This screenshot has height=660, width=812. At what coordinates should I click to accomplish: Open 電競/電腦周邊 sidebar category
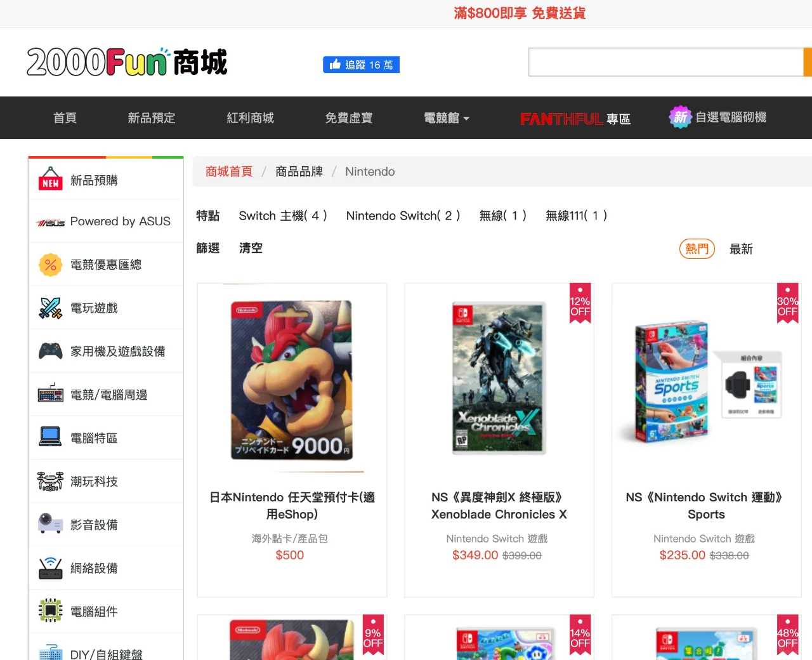click(109, 395)
